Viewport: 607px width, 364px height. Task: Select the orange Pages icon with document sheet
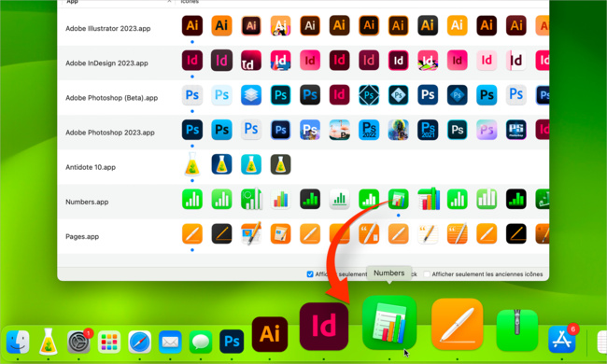click(x=281, y=233)
